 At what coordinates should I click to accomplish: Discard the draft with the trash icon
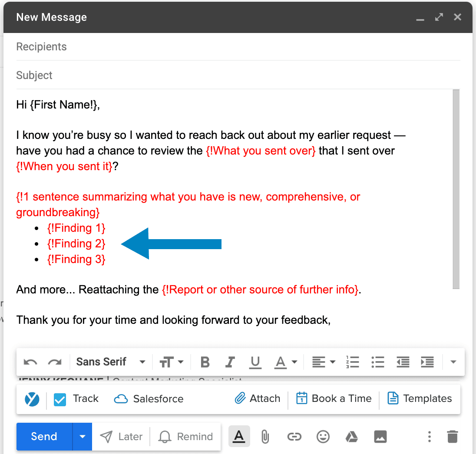(452, 437)
